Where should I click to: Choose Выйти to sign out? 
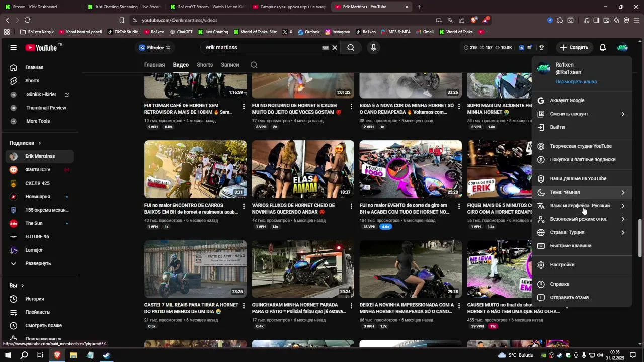click(582, 127)
